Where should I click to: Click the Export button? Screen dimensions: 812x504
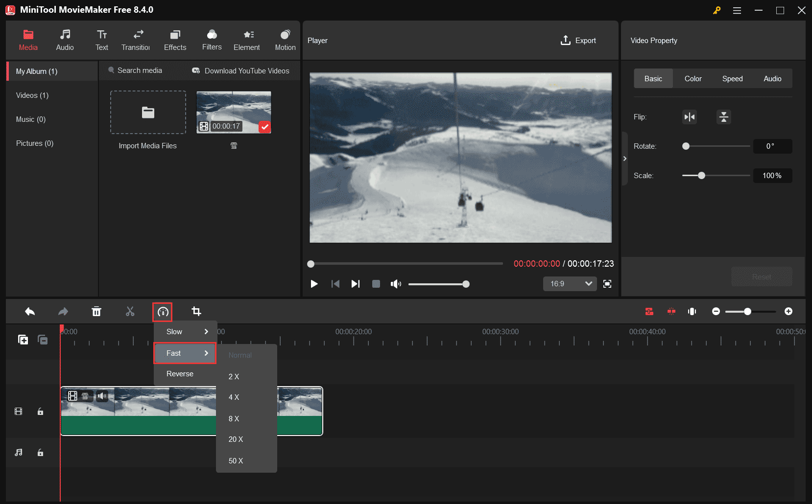coord(578,41)
